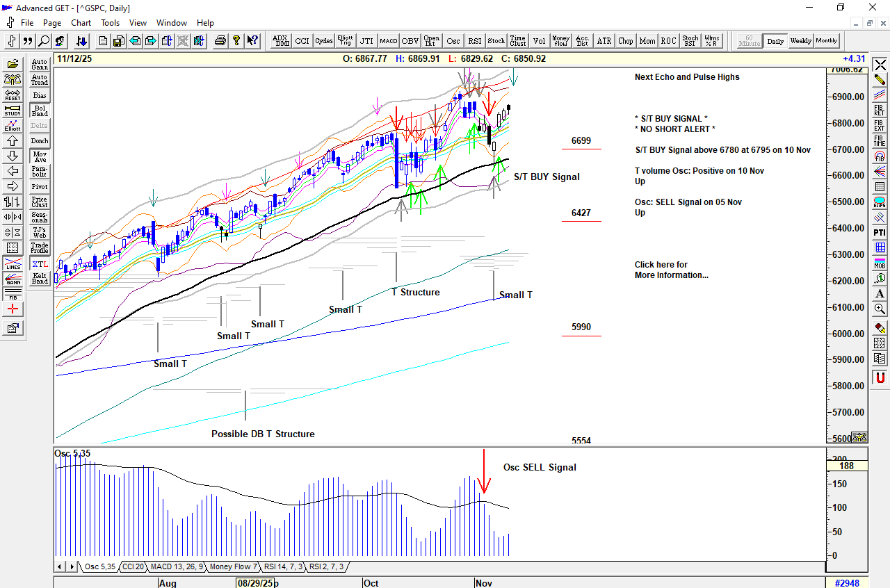Screen dimensions: 890x588
Task: Click the open folder icon
Action: [13, 65]
